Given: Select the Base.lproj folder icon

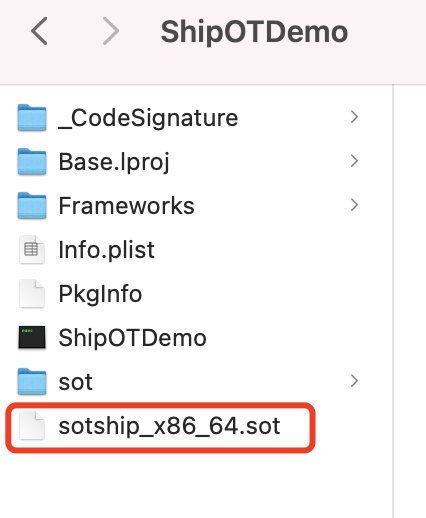Looking at the screenshot, I should click(32, 161).
